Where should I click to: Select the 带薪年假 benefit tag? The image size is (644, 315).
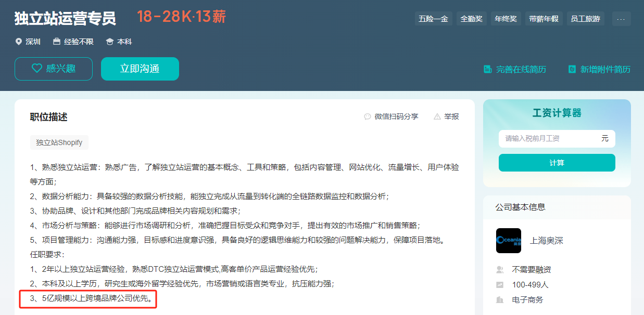pos(544,19)
